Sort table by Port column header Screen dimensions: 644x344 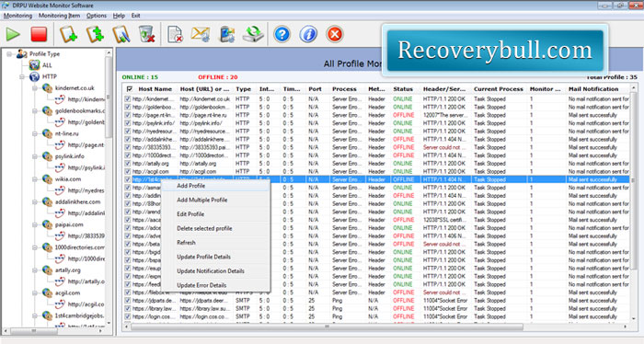coord(317,88)
